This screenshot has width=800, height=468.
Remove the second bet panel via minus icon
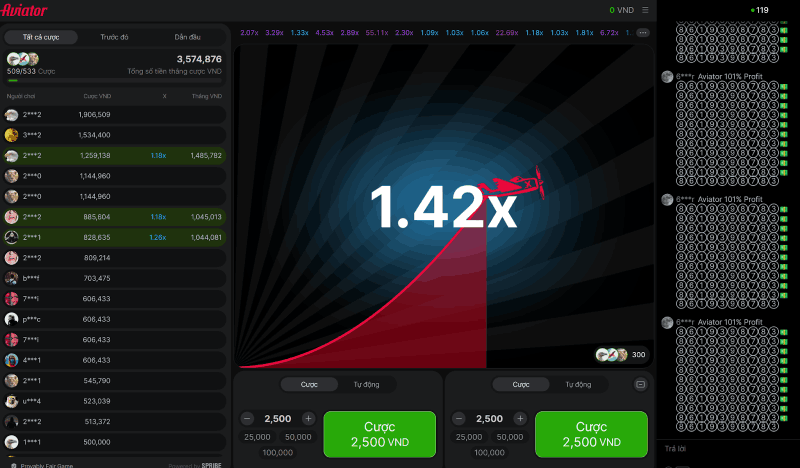pyautogui.click(x=640, y=384)
